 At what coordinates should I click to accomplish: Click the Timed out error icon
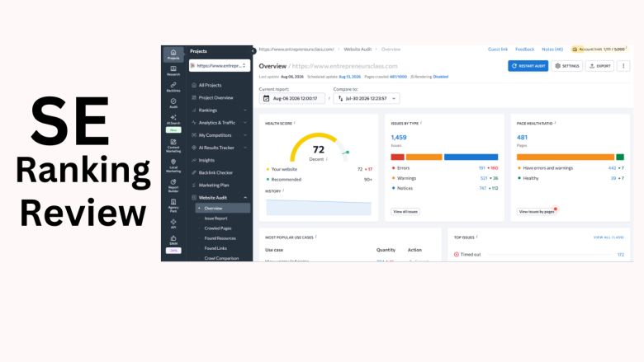(457, 255)
